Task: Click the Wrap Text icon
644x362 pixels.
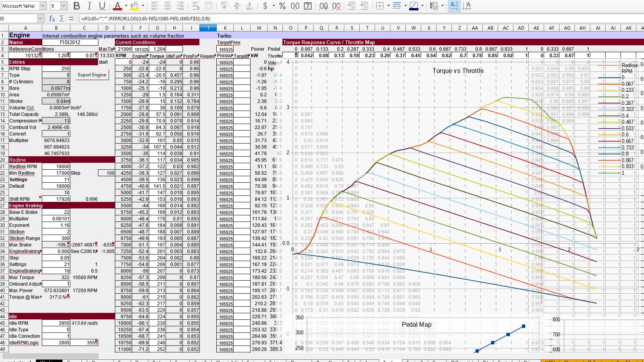Action: [196, 6]
